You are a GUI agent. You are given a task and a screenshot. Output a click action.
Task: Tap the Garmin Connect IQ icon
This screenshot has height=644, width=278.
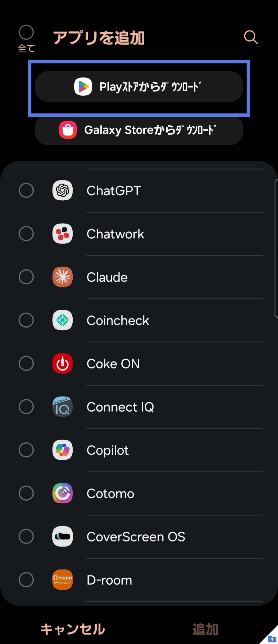[63, 407]
